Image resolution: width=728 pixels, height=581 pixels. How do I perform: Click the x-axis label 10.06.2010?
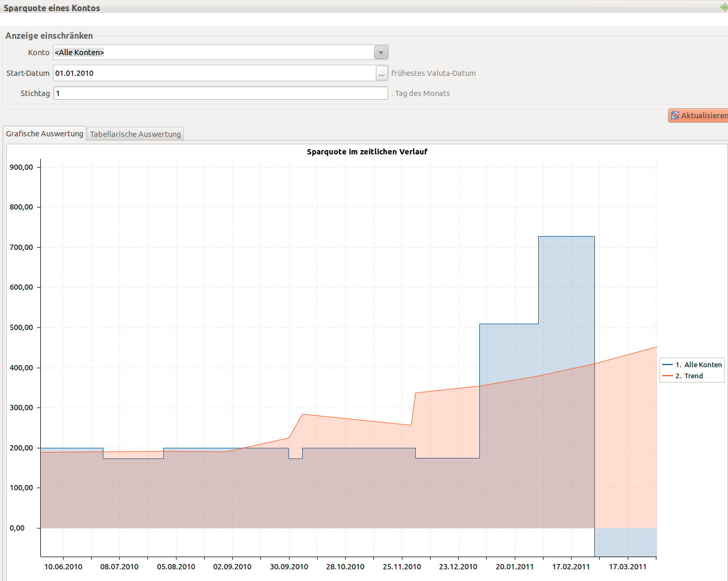63,567
